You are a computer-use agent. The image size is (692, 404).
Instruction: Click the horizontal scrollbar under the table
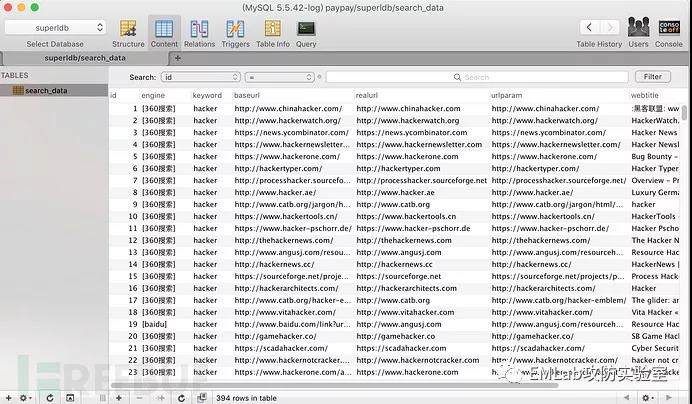coord(335,385)
